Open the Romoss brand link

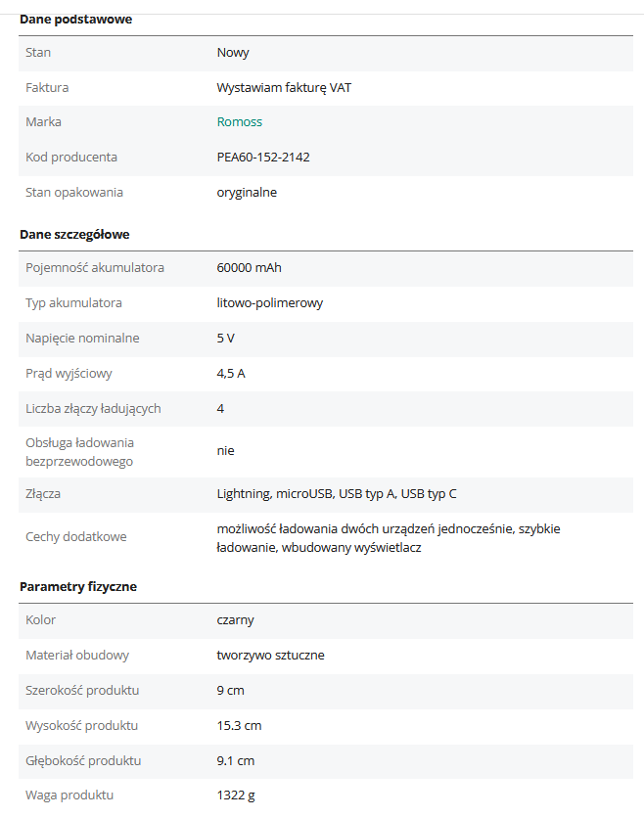coord(239,122)
